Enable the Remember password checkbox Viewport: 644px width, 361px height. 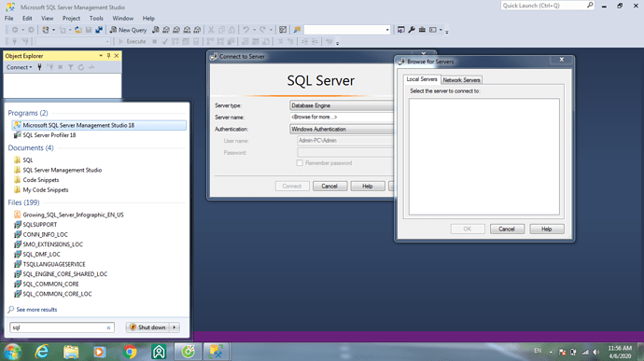[x=300, y=163]
